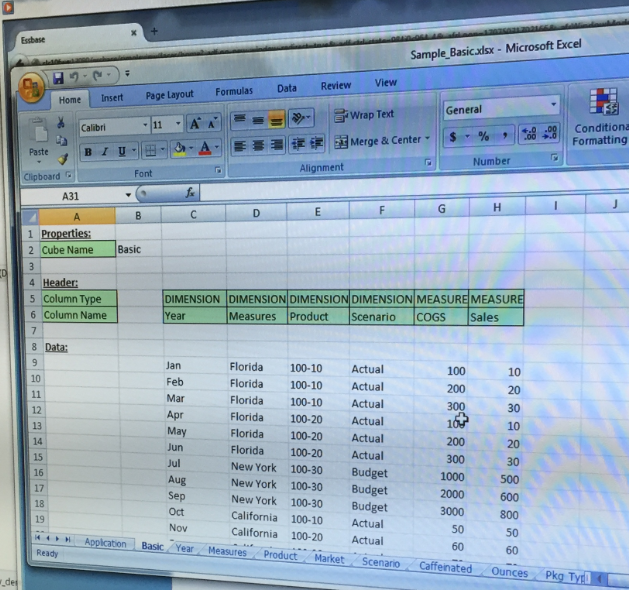This screenshot has height=590, width=629.
Task: Expand the Merge & Center options arrow
Action: coord(427,138)
